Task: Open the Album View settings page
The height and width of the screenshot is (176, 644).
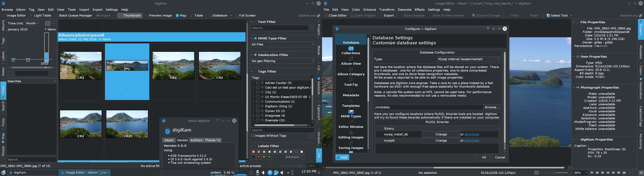Action: [x=351, y=61]
